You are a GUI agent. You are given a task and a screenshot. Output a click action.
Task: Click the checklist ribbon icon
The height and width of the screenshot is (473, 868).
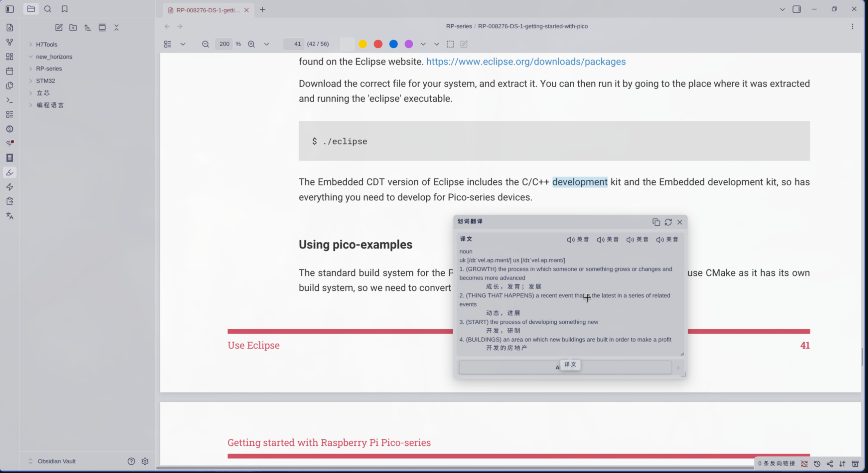pyautogui.click(x=10, y=115)
